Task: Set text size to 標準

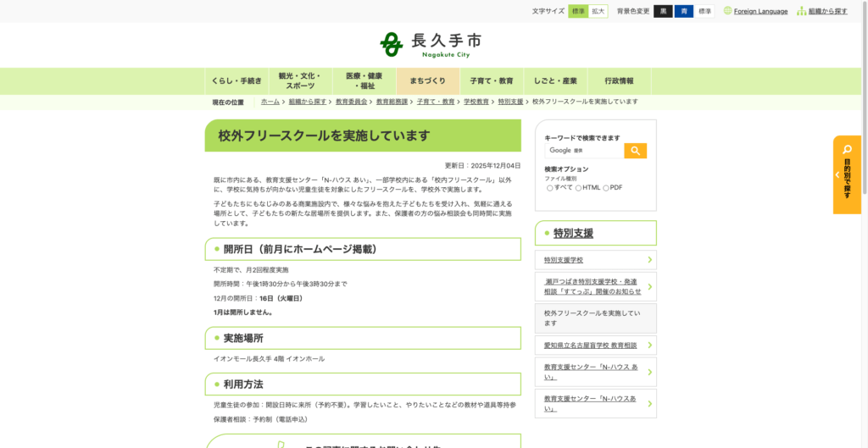Action: pyautogui.click(x=578, y=11)
